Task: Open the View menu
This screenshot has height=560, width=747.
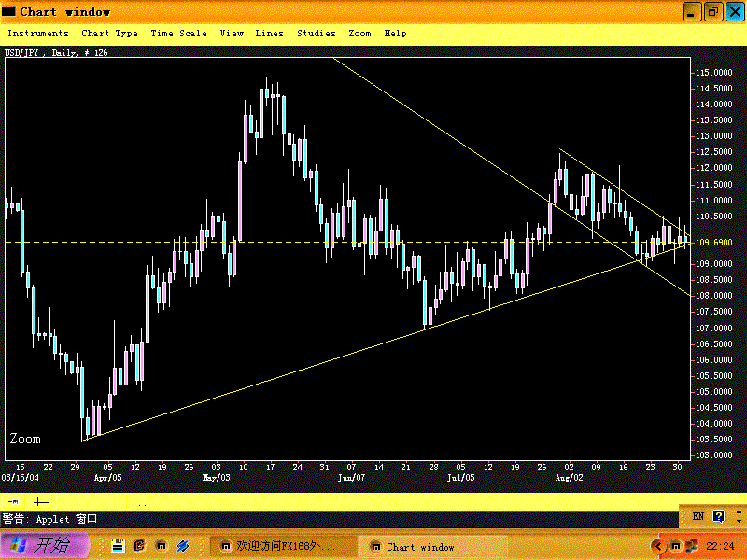Action: [232, 34]
